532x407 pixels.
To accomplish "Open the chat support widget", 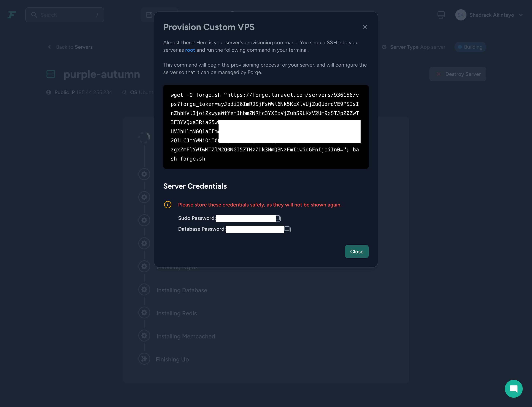I will point(514,389).
